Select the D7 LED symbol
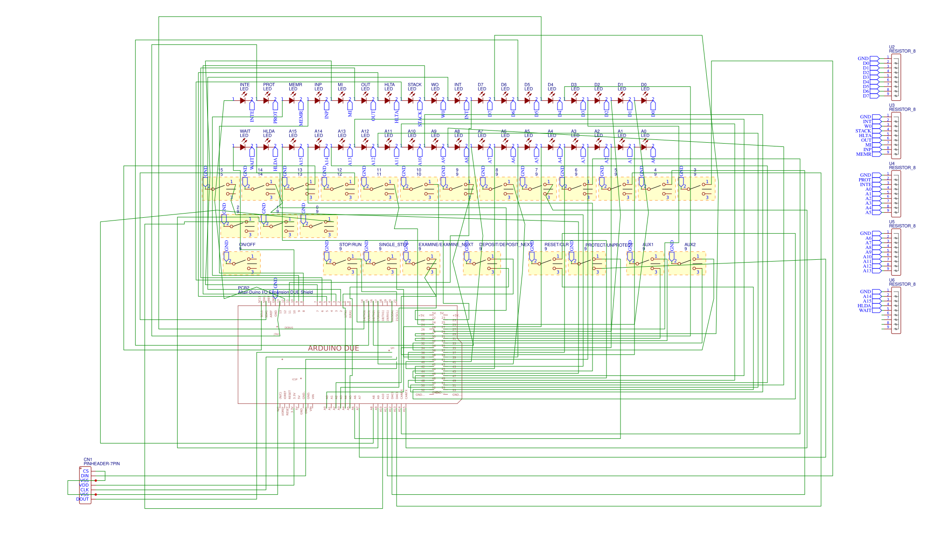The image size is (933, 560). [x=480, y=99]
